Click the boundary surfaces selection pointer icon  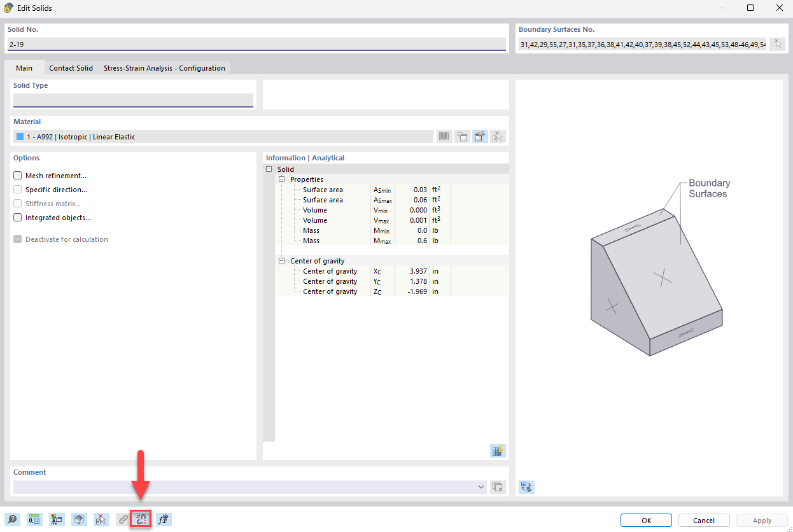coord(778,44)
